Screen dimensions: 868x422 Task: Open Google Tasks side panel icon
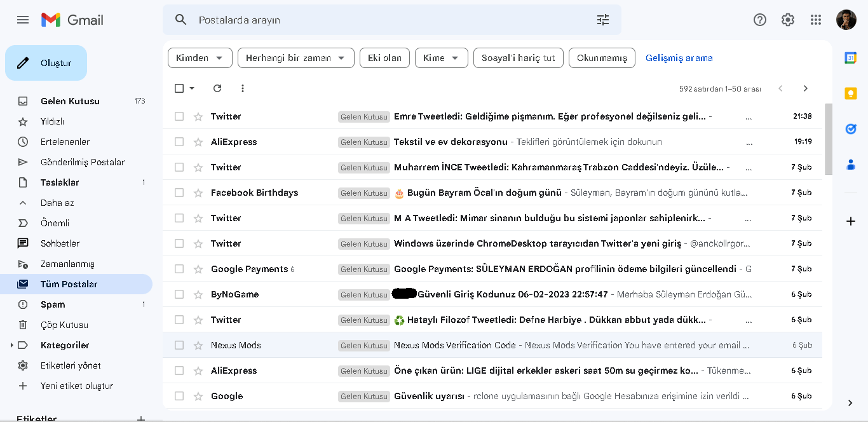851,129
